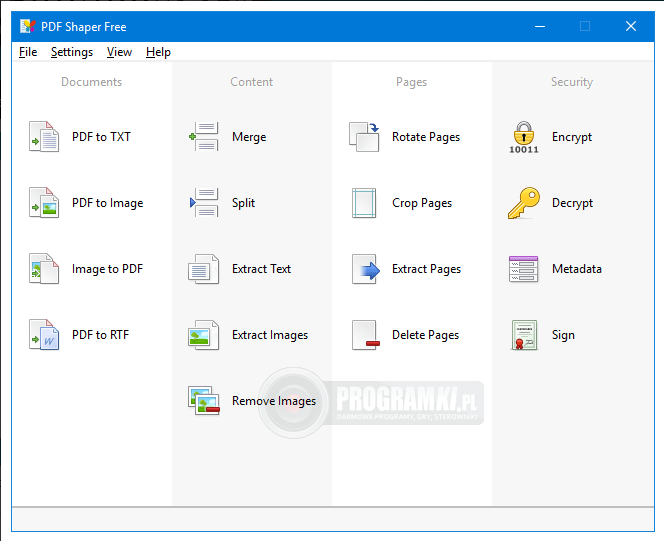Open the View menu

[x=119, y=52]
